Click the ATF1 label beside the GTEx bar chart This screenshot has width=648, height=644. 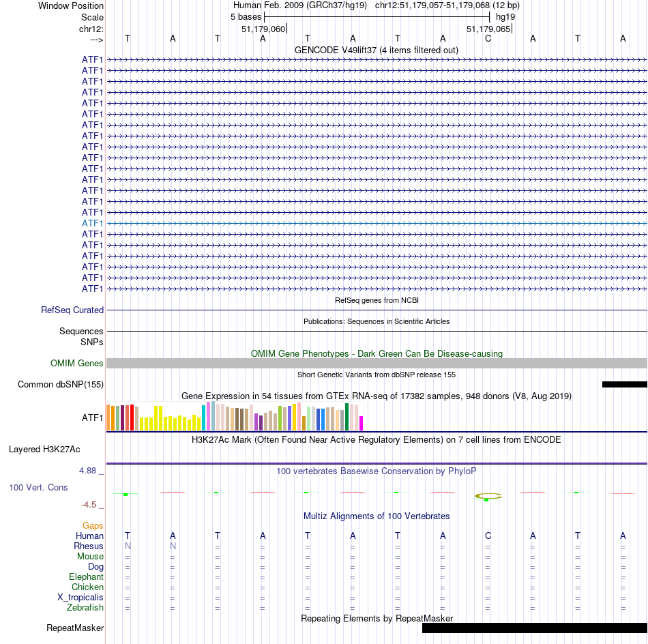(92, 418)
